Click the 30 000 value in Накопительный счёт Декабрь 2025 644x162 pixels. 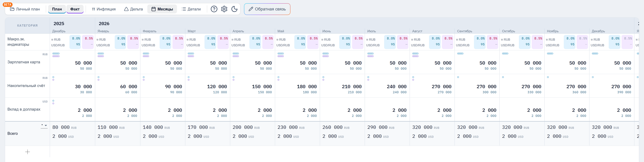pyautogui.click(x=84, y=87)
